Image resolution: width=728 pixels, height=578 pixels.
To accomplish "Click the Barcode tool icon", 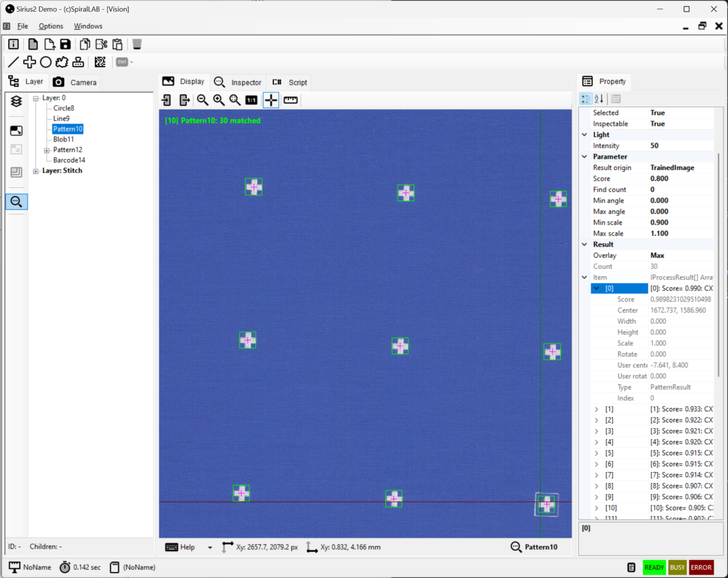I will pyautogui.click(x=100, y=62).
